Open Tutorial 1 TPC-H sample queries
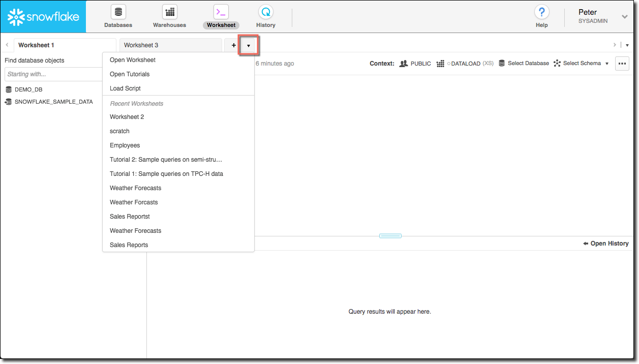 pyautogui.click(x=178, y=174)
